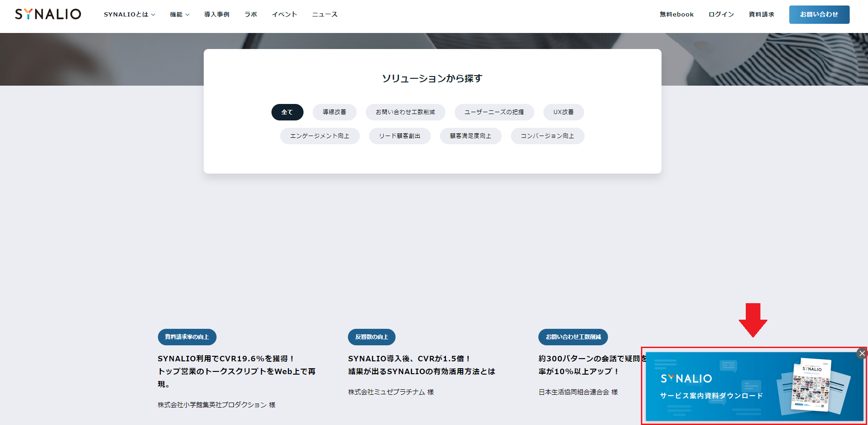
Task: Open the イベント navigation item
Action: 285,15
